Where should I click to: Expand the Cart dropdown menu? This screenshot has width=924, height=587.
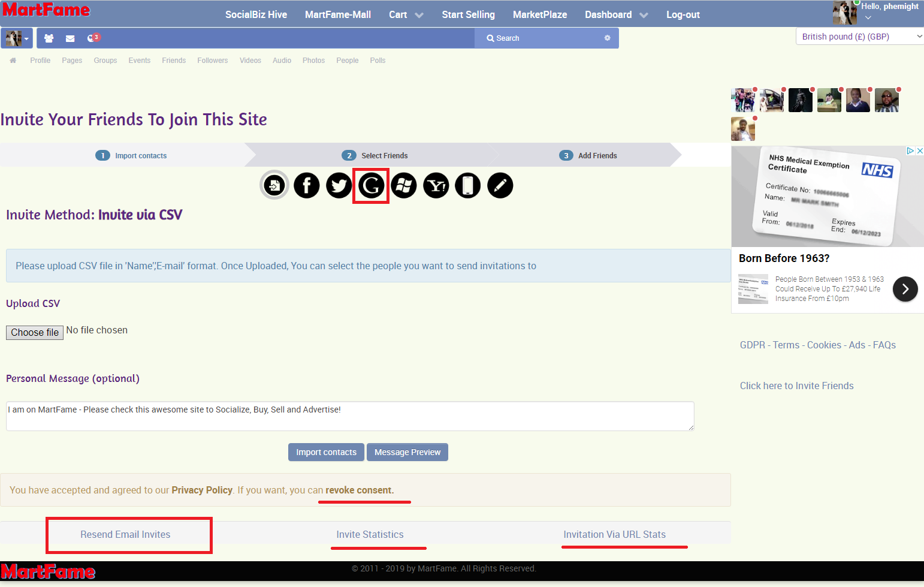[x=406, y=14]
